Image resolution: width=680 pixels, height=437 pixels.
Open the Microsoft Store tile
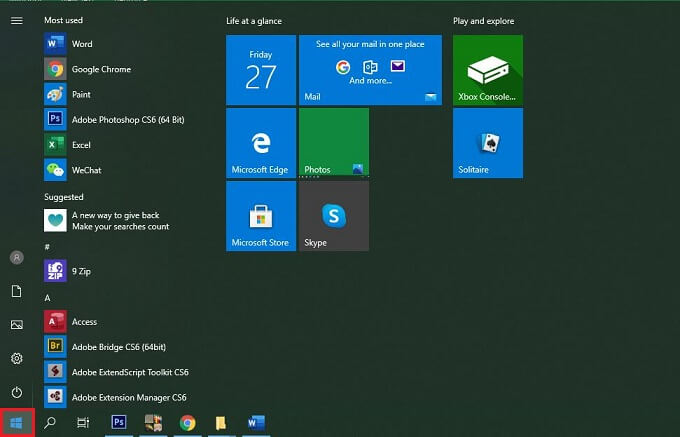pyautogui.click(x=261, y=216)
